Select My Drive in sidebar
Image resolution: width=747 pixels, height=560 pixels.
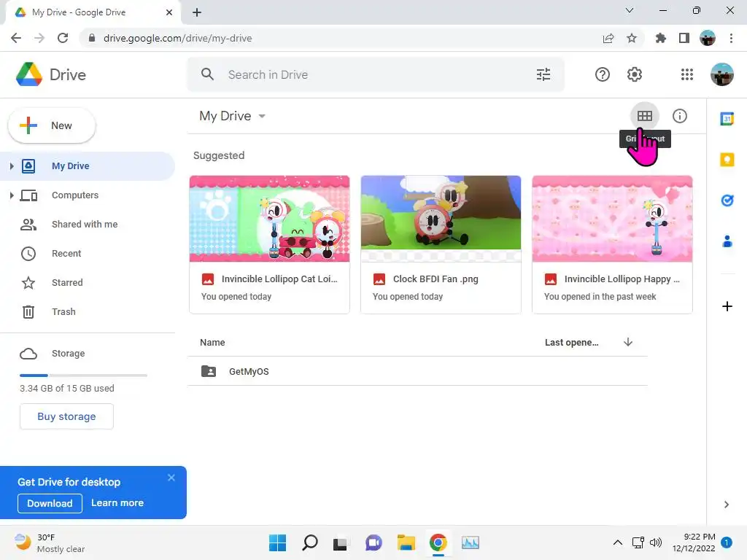click(88, 166)
